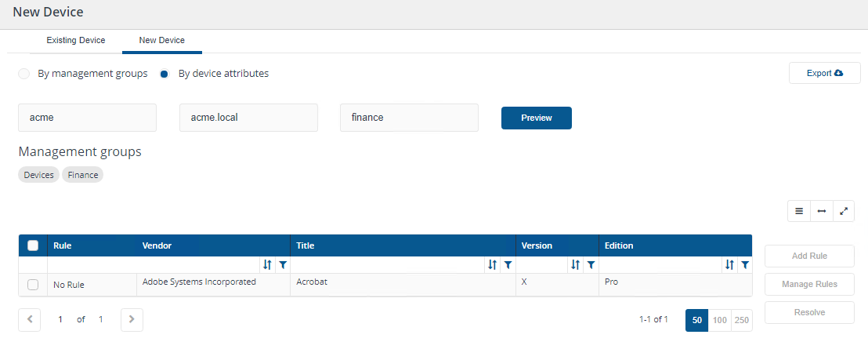Image resolution: width=868 pixels, height=360 pixels.
Task: Click the Export button
Action: click(824, 73)
